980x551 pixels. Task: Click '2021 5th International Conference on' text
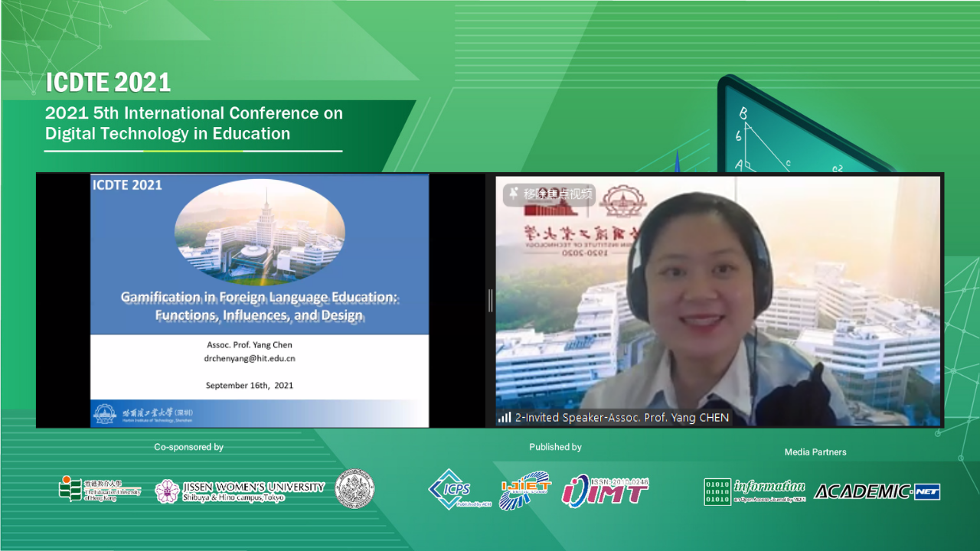[x=194, y=113]
